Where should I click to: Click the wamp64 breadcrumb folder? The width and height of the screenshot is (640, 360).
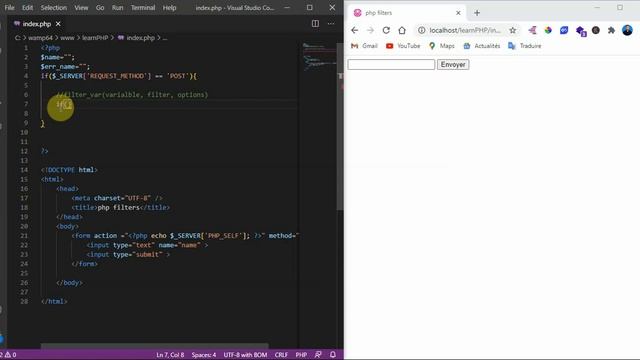tap(40, 38)
